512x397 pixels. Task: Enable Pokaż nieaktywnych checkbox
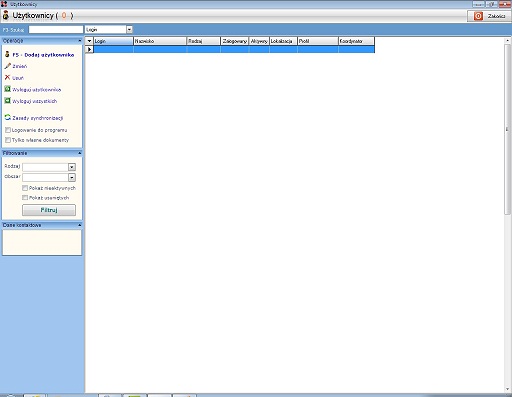click(x=25, y=188)
